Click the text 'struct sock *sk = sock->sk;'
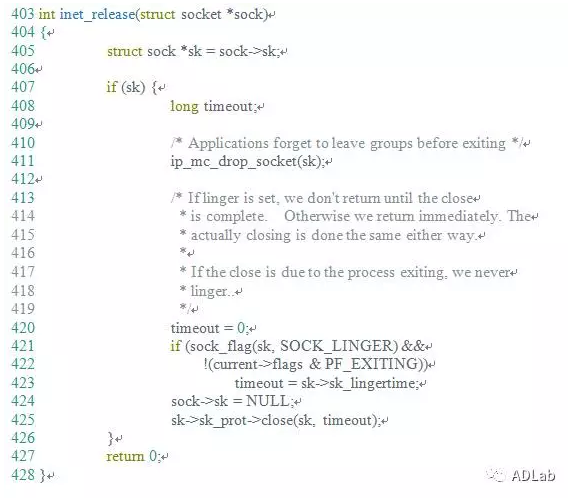Viewport: 568px width, 500px height. click(193, 51)
